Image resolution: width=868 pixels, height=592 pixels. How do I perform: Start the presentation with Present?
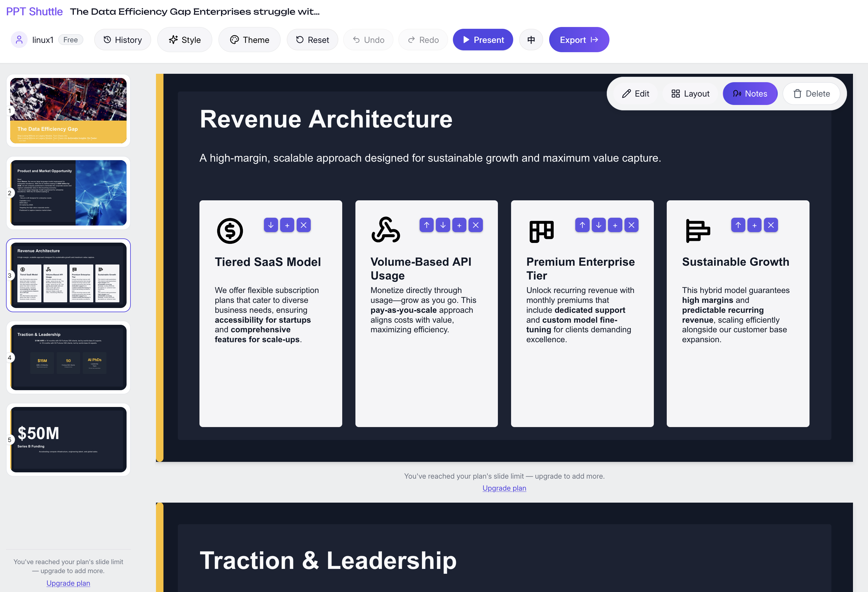point(483,40)
